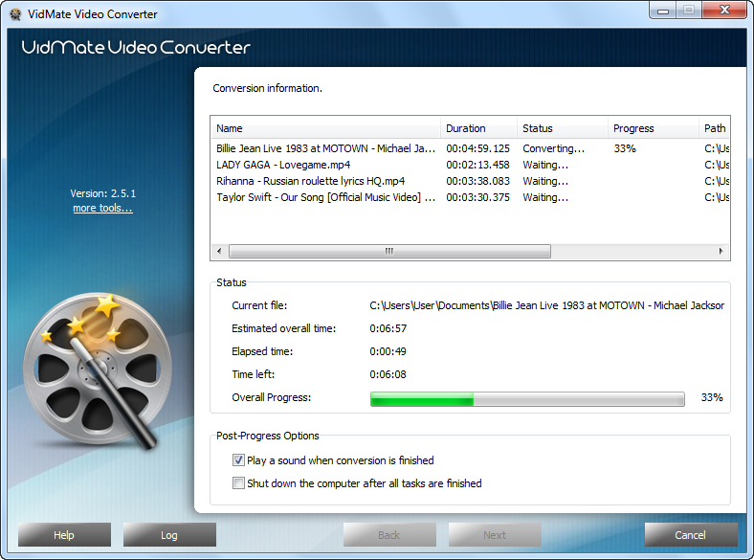The width and height of the screenshot is (754, 560).
Task: Close the VidMate Video Converter window
Action: pos(724,11)
